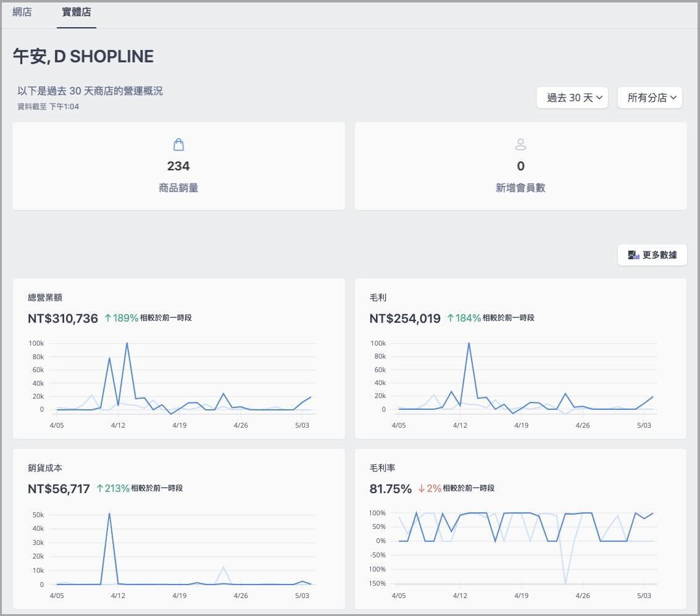Click the 50k spike on 銷貨成本 chart
This screenshot has width=700, height=616.
109,514
